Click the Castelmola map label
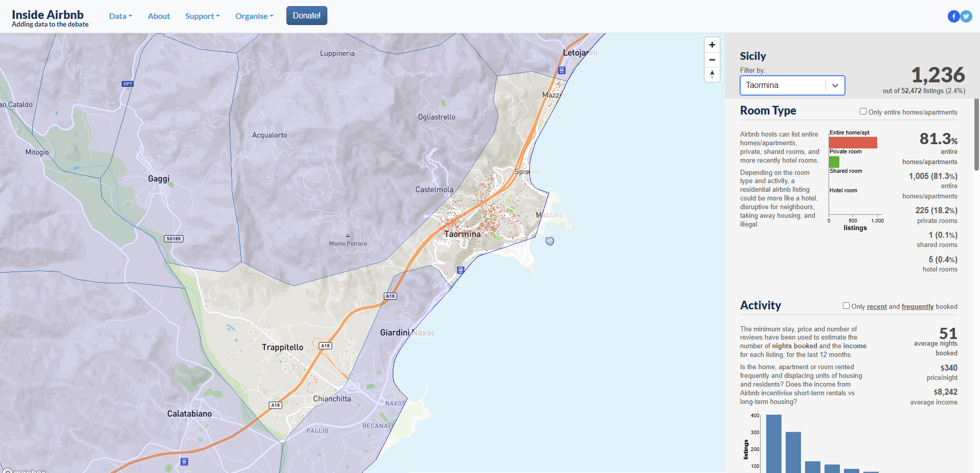The width and height of the screenshot is (980, 473). [434, 190]
